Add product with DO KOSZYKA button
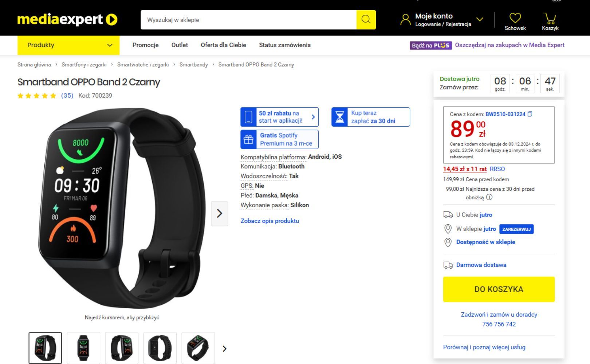Viewport: 590px width, 364px height. point(499,289)
